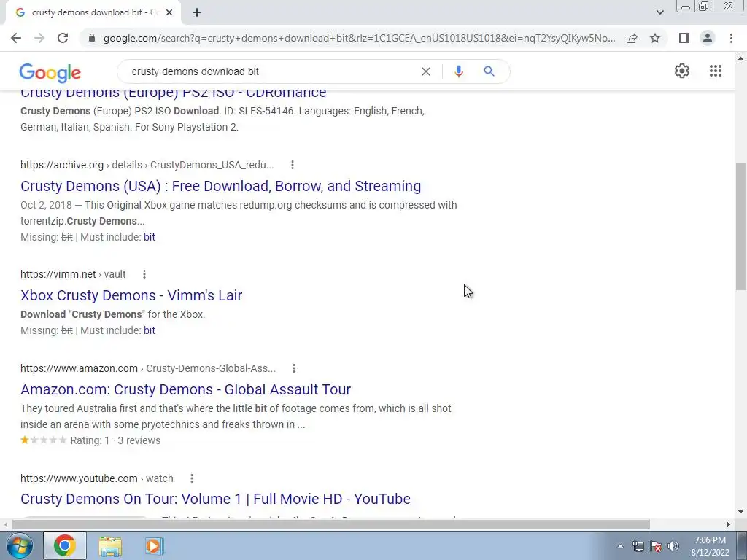Click vertical scrollbar down arrow
This screenshot has height=560, width=747.
click(x=740, y=513)
